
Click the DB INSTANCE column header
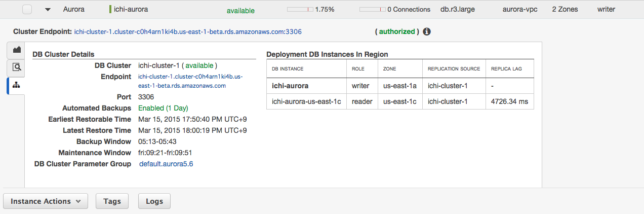[x=288, y=68]
